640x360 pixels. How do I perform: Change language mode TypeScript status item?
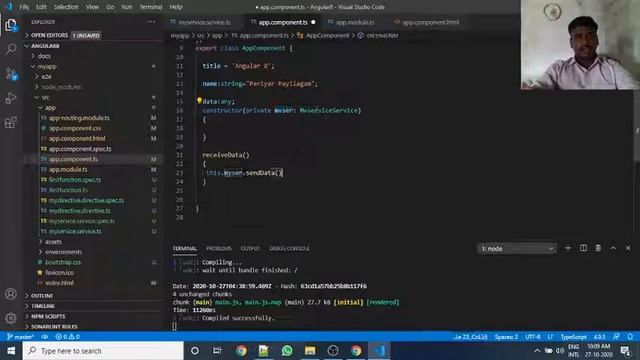(573, 337)
